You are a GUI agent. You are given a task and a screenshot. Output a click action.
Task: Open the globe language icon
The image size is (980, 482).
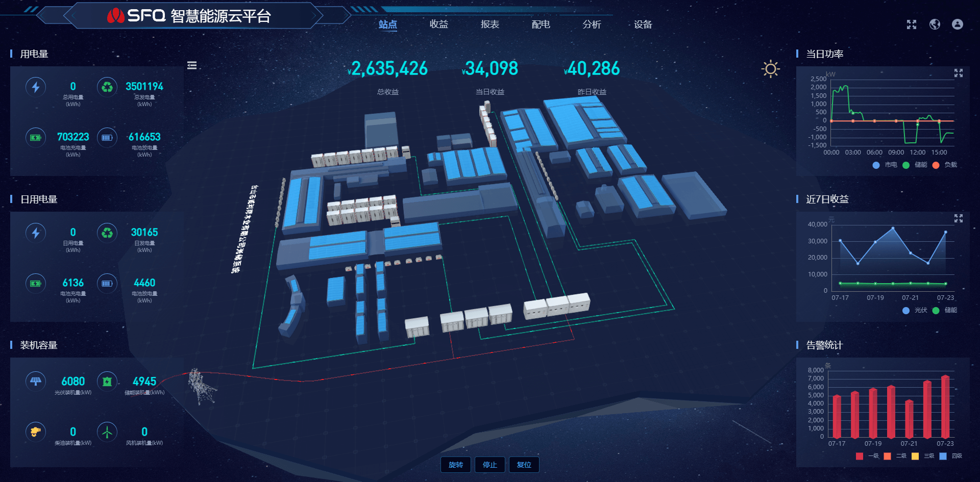pos(935,24)
